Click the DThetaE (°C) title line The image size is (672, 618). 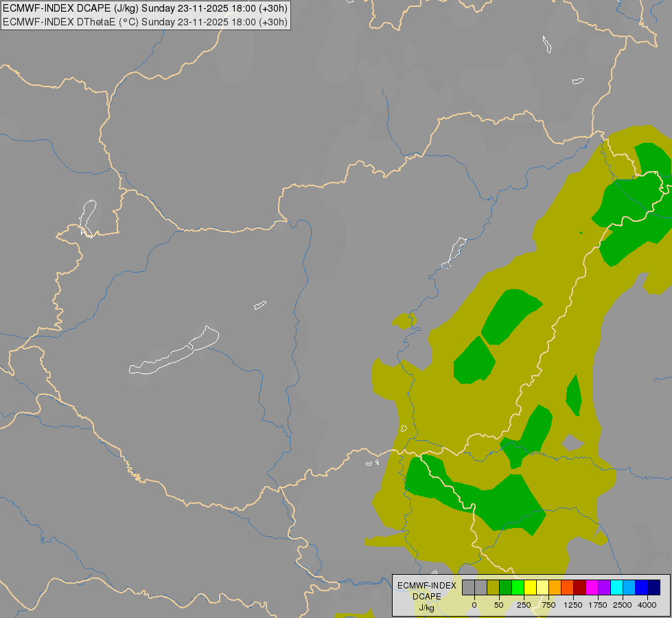point(145,22)
